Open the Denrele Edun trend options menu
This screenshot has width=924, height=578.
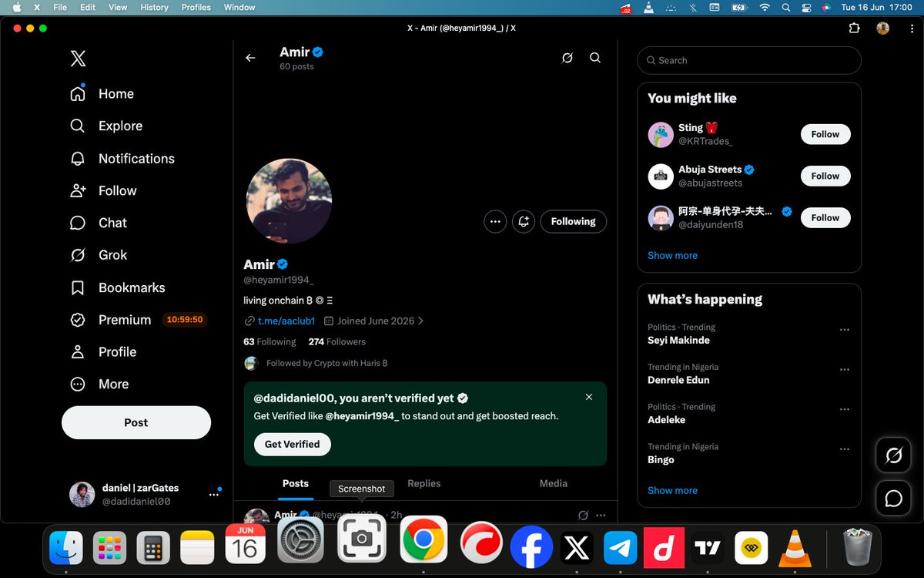[x=845, y=370]
